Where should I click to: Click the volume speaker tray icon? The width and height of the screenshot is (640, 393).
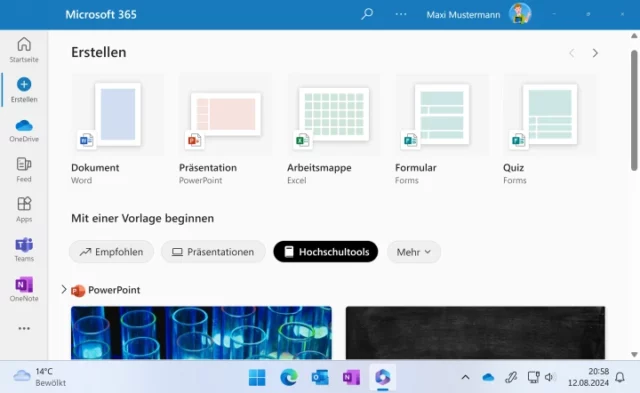(x=550, y=377)
